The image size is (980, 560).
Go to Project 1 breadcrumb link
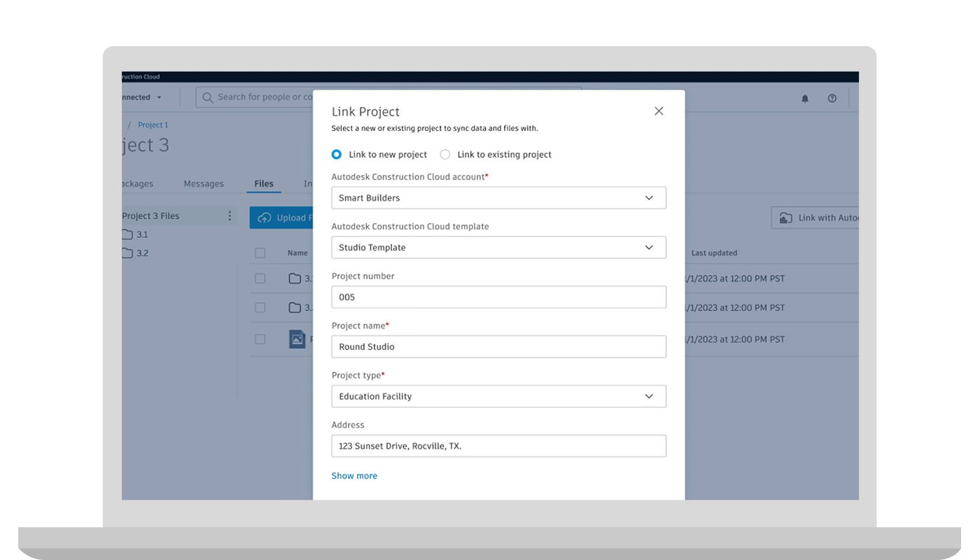coord(153,125)
